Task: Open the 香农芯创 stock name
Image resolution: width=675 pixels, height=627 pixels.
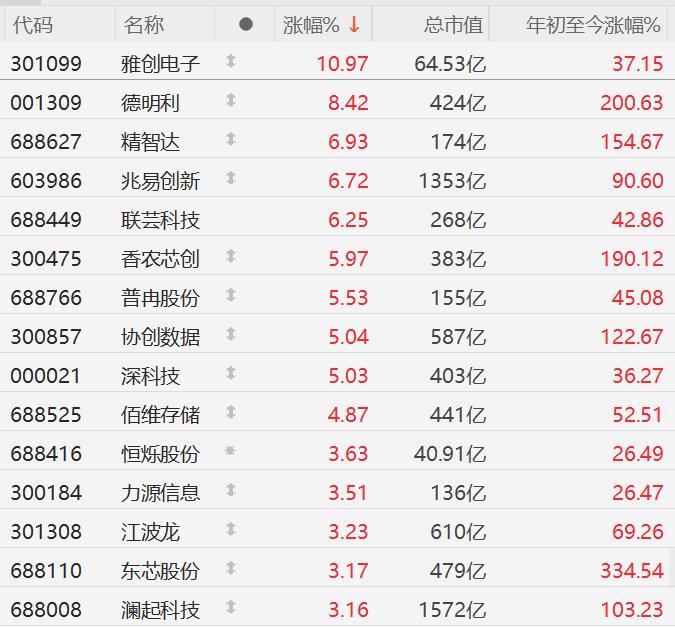Action: (x=160, y=259)
